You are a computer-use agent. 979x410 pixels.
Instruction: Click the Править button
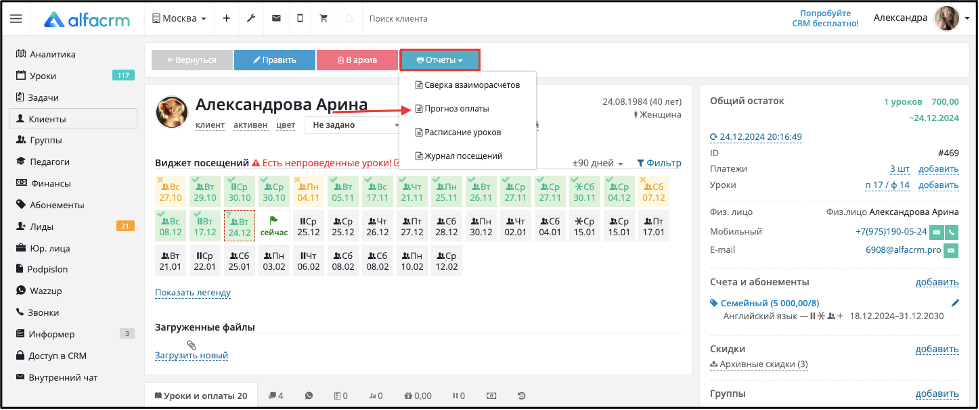point(274,60)
